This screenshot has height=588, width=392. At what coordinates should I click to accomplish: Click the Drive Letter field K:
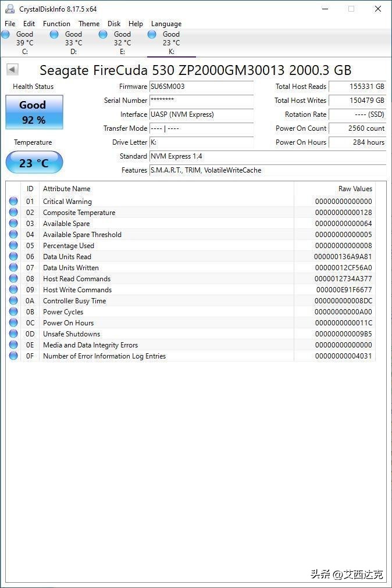tap(201, 142)
